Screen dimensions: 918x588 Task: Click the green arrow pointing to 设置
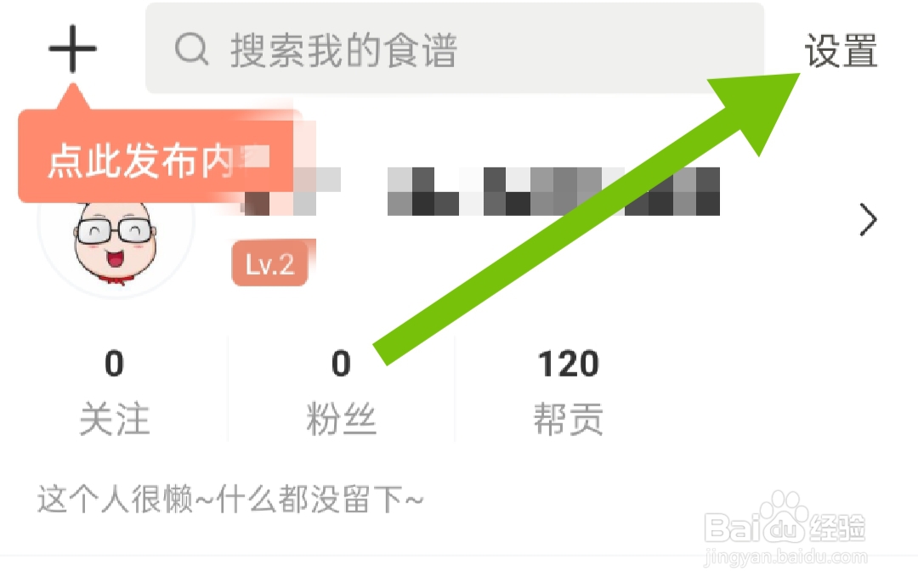point(586,219)
